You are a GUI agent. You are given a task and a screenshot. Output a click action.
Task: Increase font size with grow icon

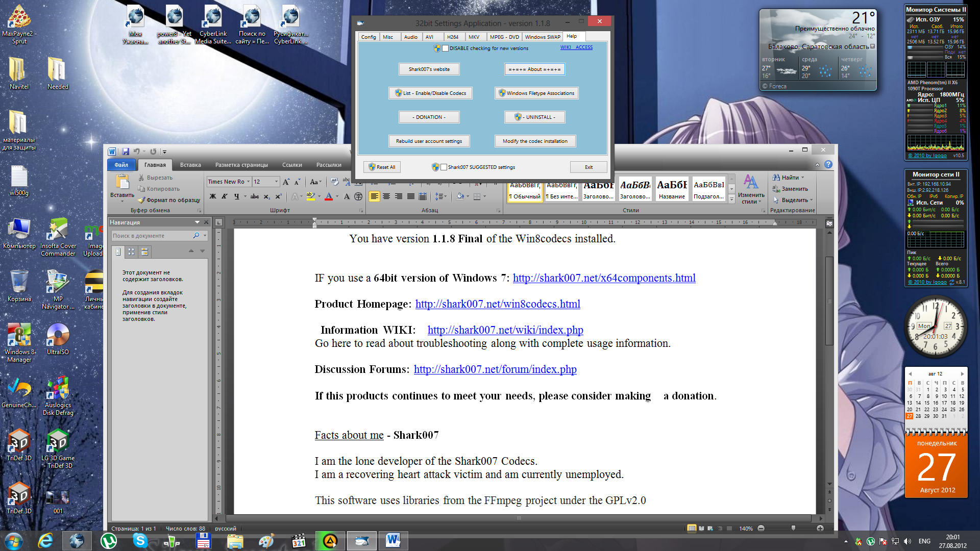click(x=286, y=182)
